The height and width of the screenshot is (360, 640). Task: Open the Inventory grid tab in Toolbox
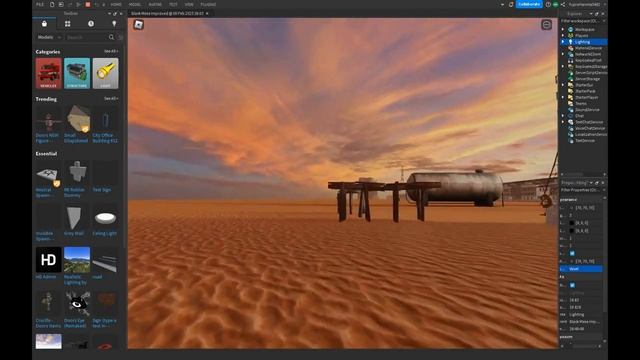click(x=67, y=24)
